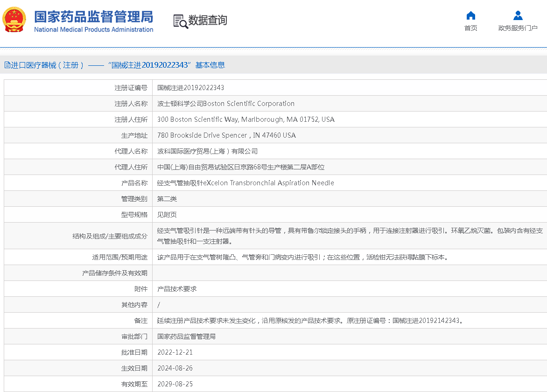The height and width of the screenshot is (392, 547).
Task: Click the 数据查询 heading text
Action: [208, 20]
